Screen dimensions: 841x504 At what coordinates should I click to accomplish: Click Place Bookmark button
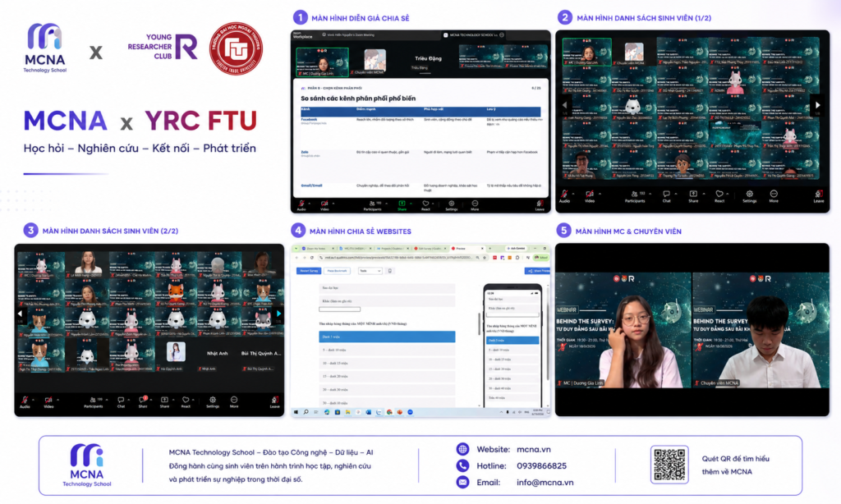(338, 271)
